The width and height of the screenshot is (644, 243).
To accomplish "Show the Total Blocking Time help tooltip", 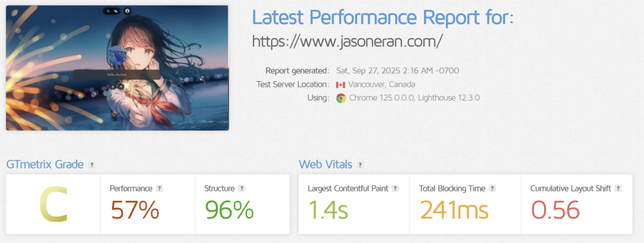I will [492, 188].
